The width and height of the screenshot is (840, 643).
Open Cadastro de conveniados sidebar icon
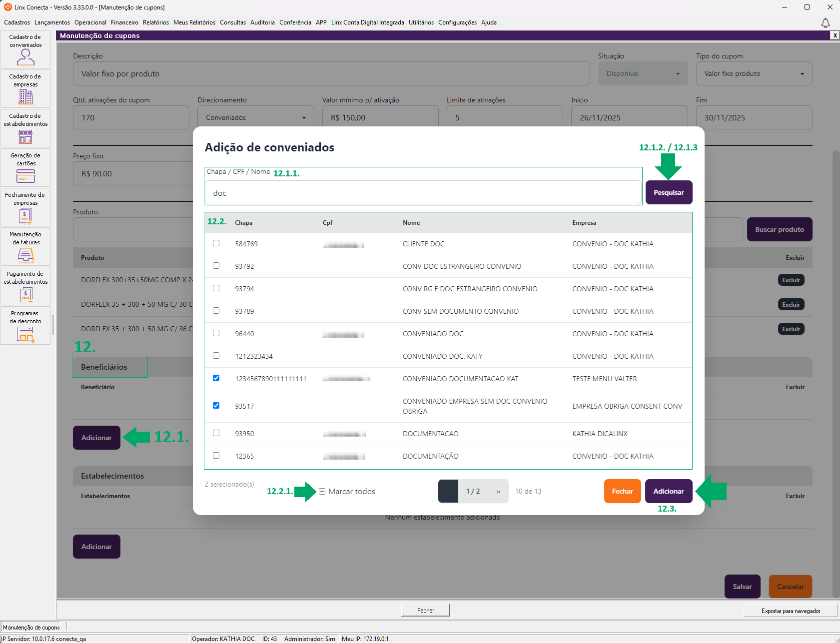[x=25, y=49]
